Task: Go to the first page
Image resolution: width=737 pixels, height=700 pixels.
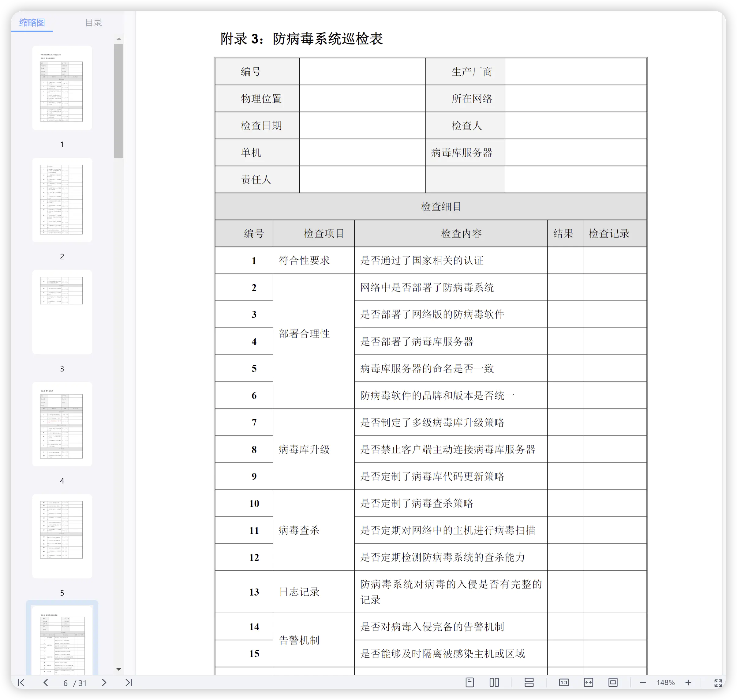Action: (21, 683)
